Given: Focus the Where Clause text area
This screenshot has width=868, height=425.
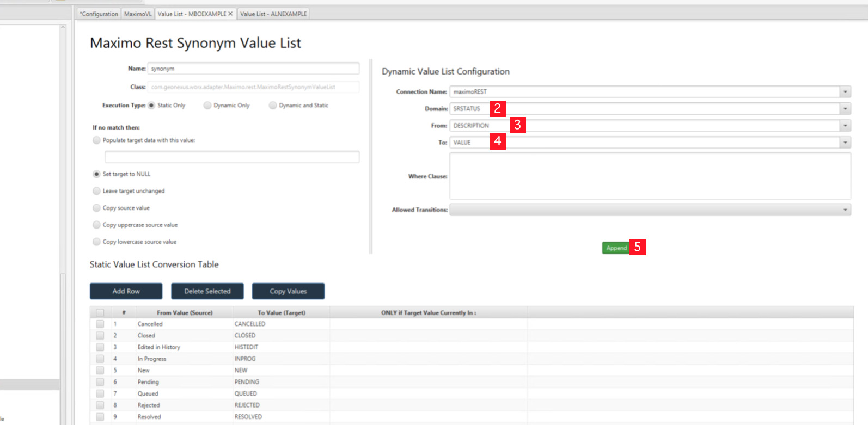Looking at the screenshot, I should (x=650, y=176).
